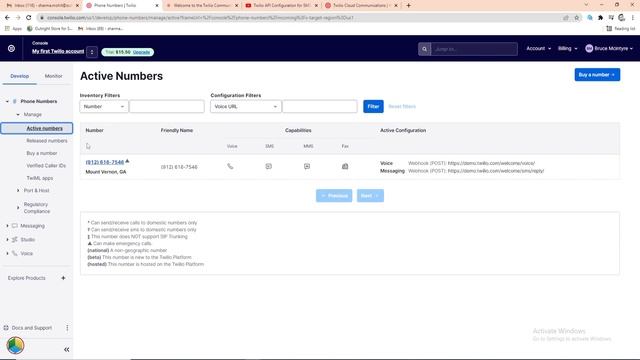
Task: Open Reading list in bookmarks bar
Action: (x=621, y=29)
